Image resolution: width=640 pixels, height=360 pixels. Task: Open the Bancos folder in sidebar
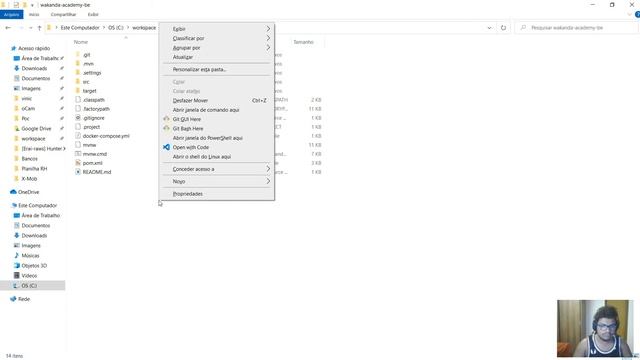click(29, 159)
